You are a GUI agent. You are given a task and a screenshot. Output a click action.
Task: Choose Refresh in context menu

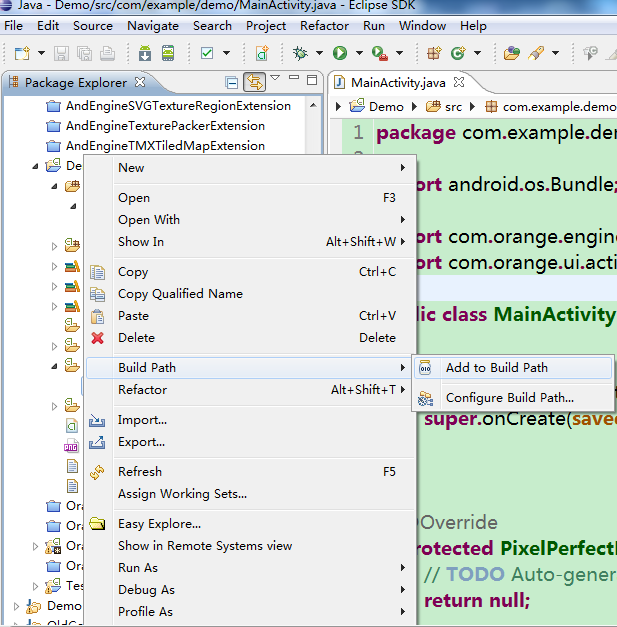coord(249,472)
